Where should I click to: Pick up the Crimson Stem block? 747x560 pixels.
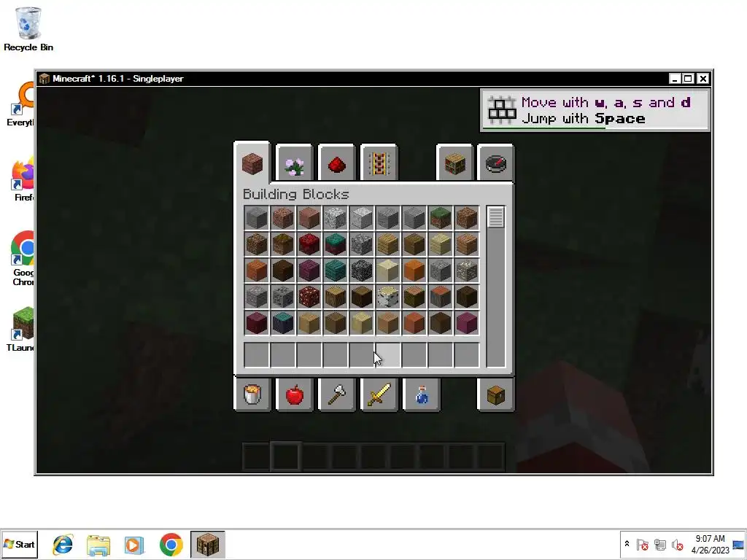tap(257, 323)
